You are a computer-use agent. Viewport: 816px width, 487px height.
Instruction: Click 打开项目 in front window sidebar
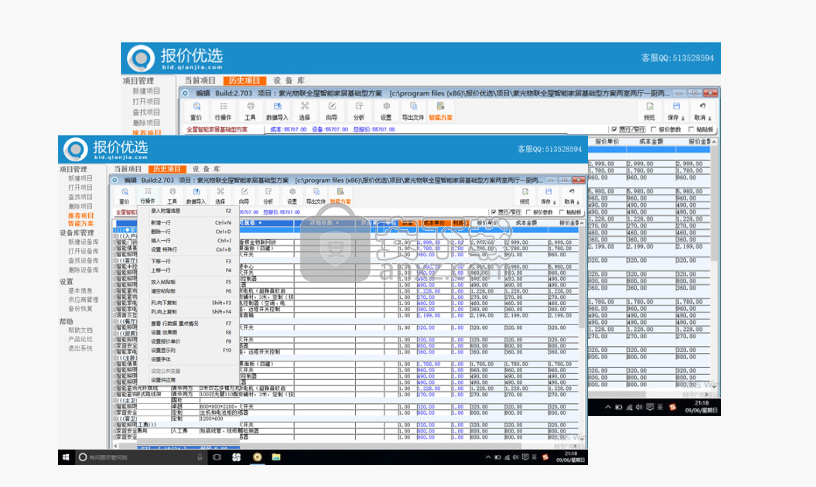pyautogui.click(x=80, y=187)
